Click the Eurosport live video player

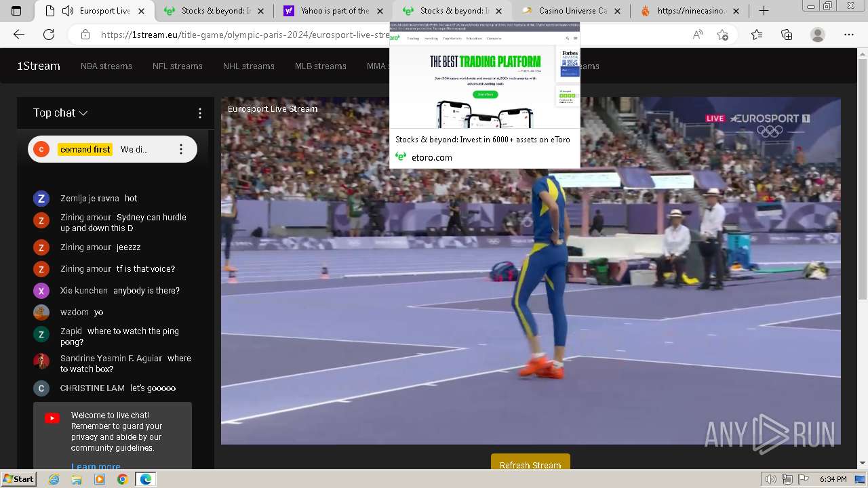pyautogui.click(x=531, y=270)
